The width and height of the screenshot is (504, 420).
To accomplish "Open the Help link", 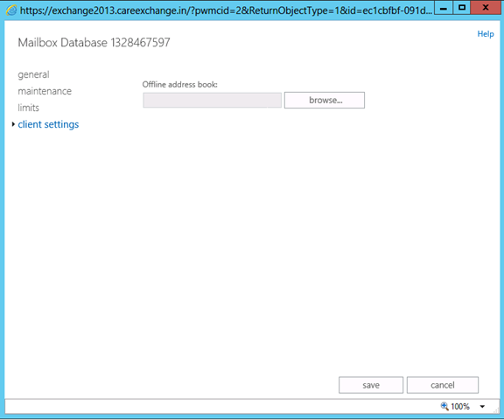I will coord(486,34).
